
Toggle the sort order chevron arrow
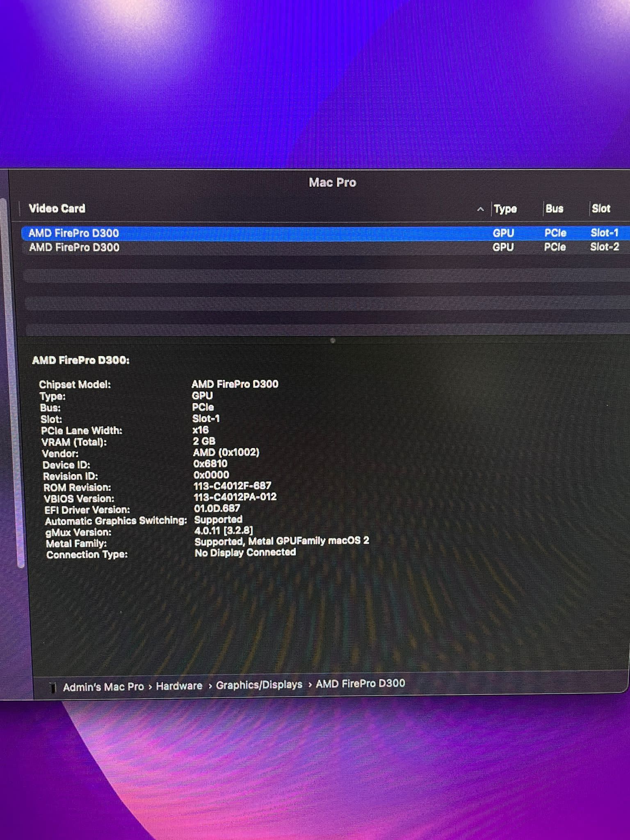[481, 209]
